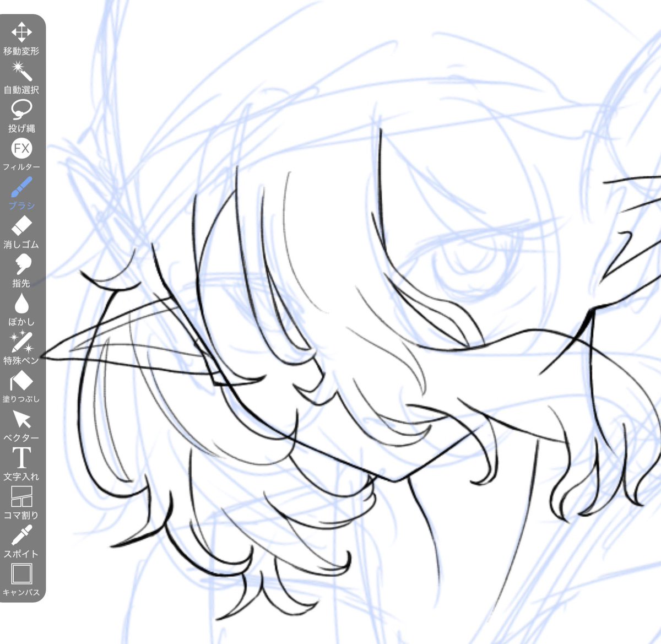Viewport: 661px width, 644px height.
Task: Select the ベクター vector tool
Action: 21,426
